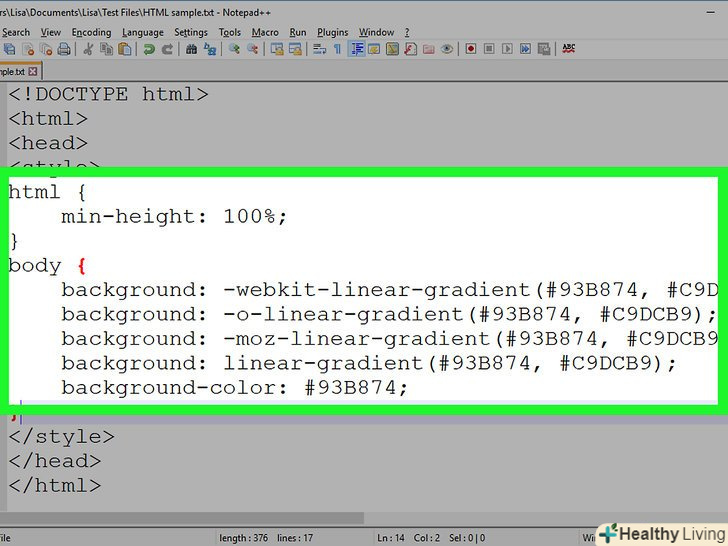Click Synchronize Vertical Scrolling icon
728x546 pixels.
click(277, 49)
